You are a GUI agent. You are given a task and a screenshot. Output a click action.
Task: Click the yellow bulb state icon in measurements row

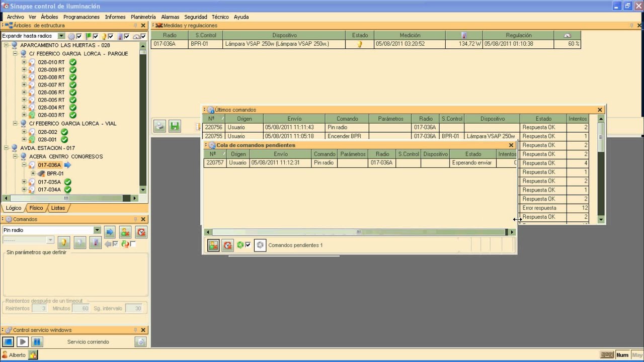pos(360,44)
